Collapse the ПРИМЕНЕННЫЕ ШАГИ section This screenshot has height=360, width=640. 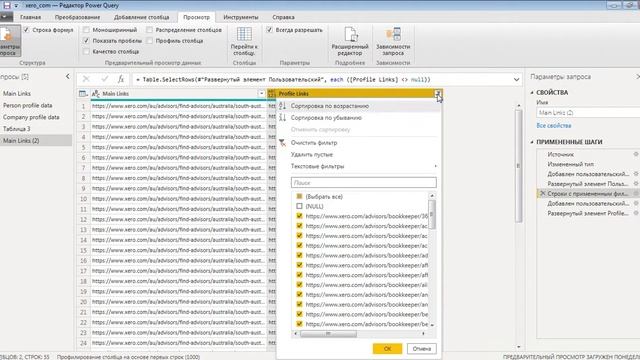(532, 142)
